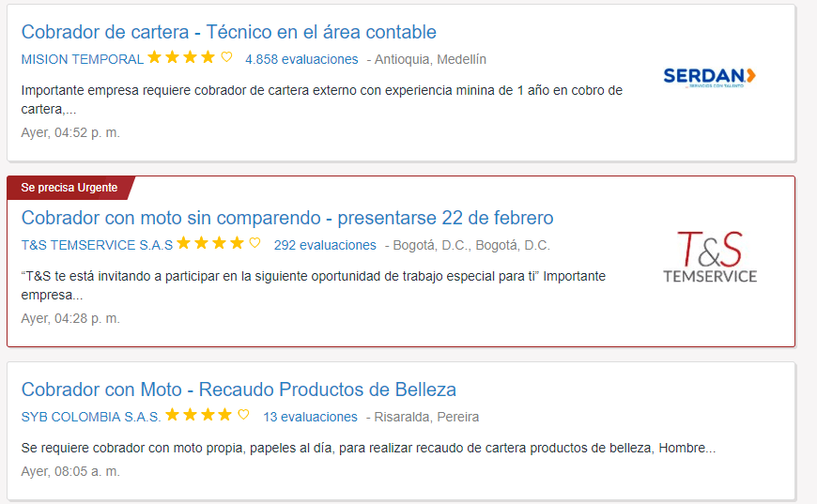Visit the T&S TEMSERVICE S.A.S company page
The image size is (817, 504).
click(x=97, y=245)
